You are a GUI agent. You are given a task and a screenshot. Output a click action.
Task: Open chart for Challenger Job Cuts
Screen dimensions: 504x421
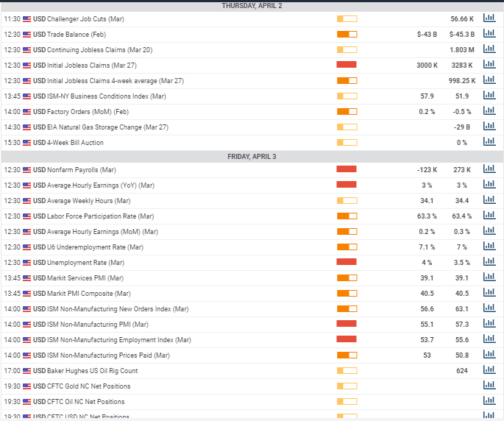point(489,18)
